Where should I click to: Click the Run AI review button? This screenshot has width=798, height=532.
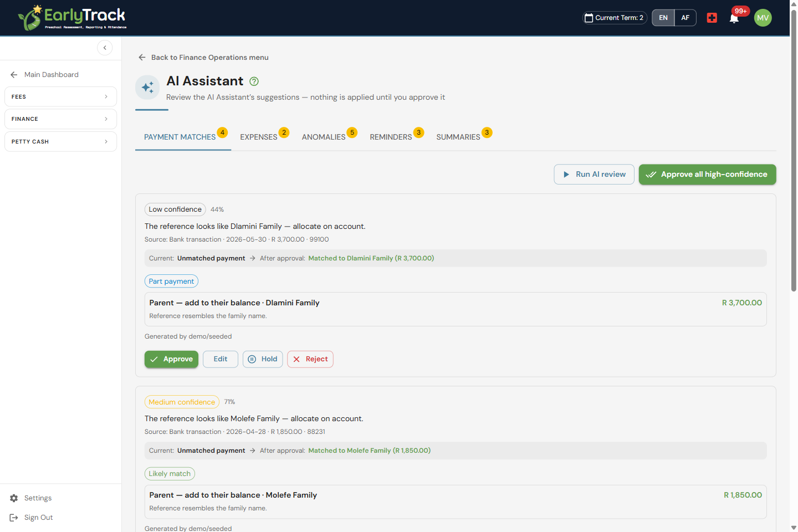[x=594, y=175]
